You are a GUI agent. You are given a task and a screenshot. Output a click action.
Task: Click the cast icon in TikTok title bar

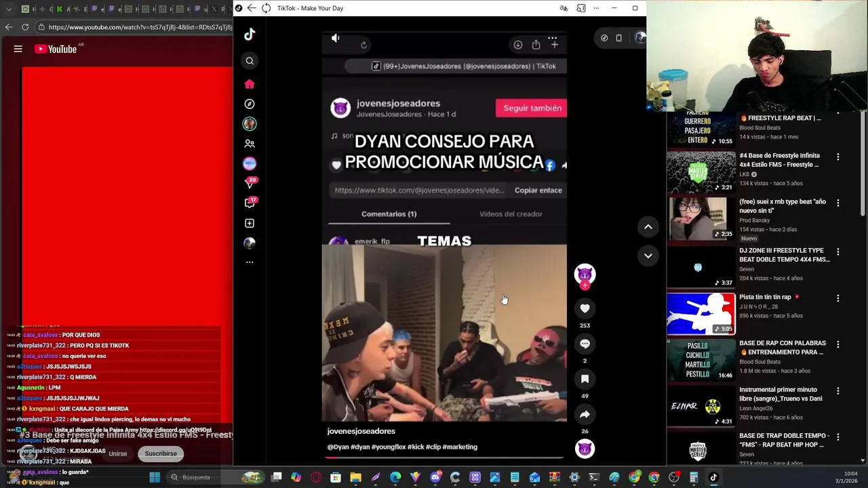pos(581,8)
